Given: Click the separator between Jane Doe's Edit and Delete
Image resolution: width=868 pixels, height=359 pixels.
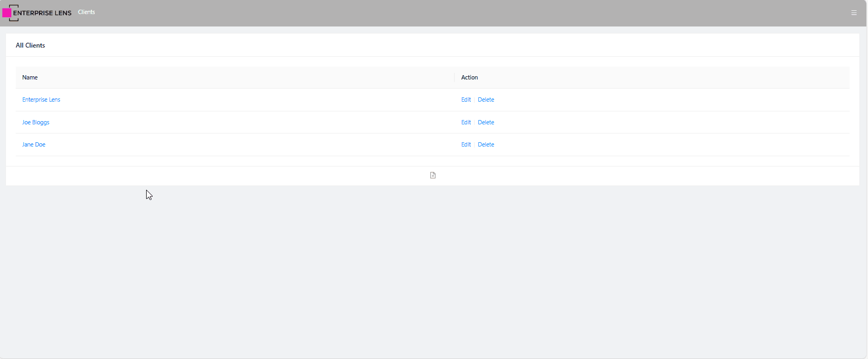Looking at the screenshot, I should click(x=474, y=145).
